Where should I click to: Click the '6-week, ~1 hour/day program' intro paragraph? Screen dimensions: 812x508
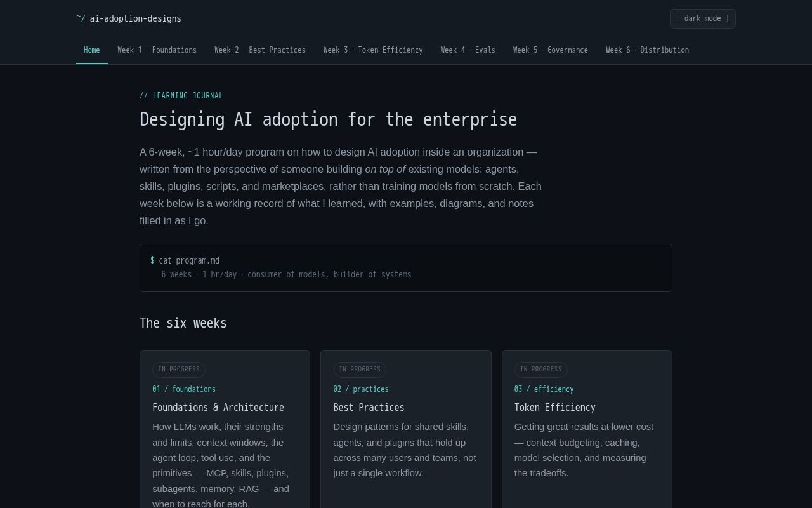341,186
